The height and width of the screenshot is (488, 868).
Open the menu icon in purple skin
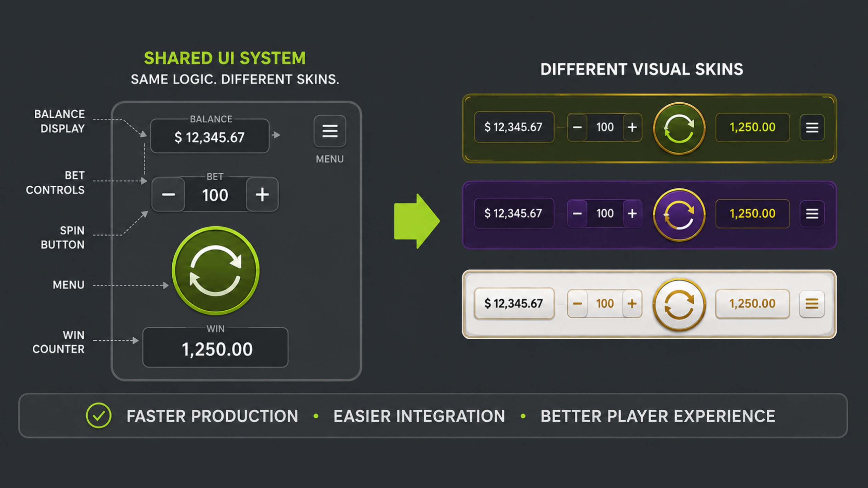(812, 214)
